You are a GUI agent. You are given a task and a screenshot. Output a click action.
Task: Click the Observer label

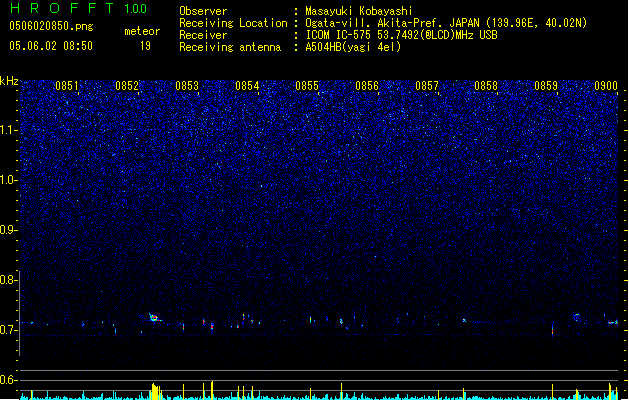click(203, 11)
